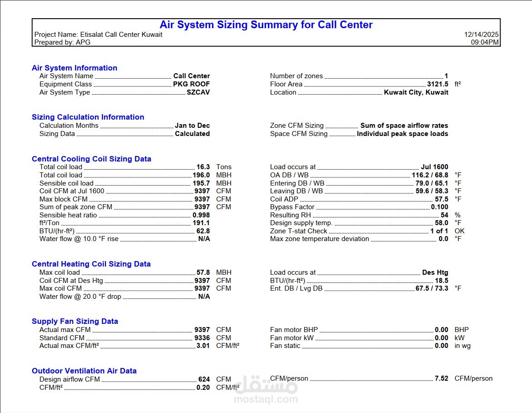
Task: Click Design supply temp. value 58.0
Action: click(x=442, y=223)
